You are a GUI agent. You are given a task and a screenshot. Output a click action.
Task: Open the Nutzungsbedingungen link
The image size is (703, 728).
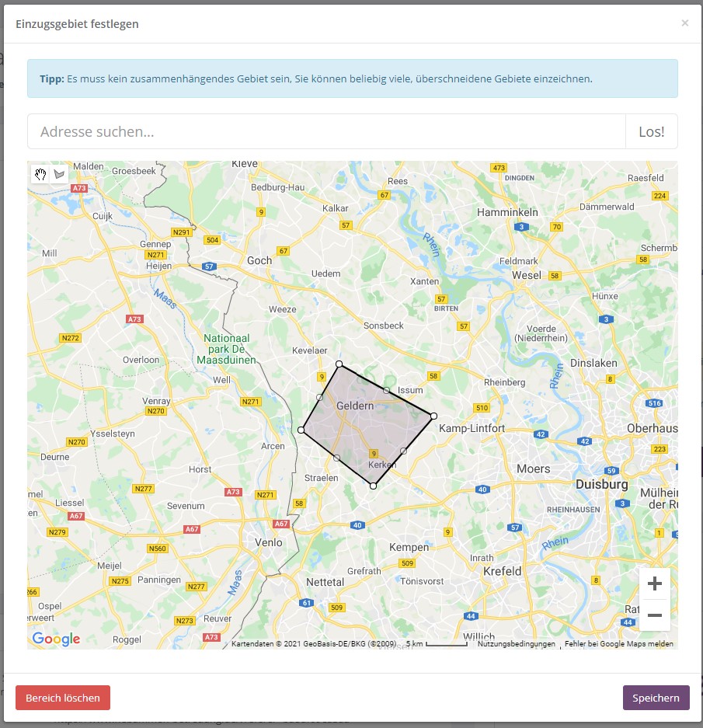(x=516, y=644)
